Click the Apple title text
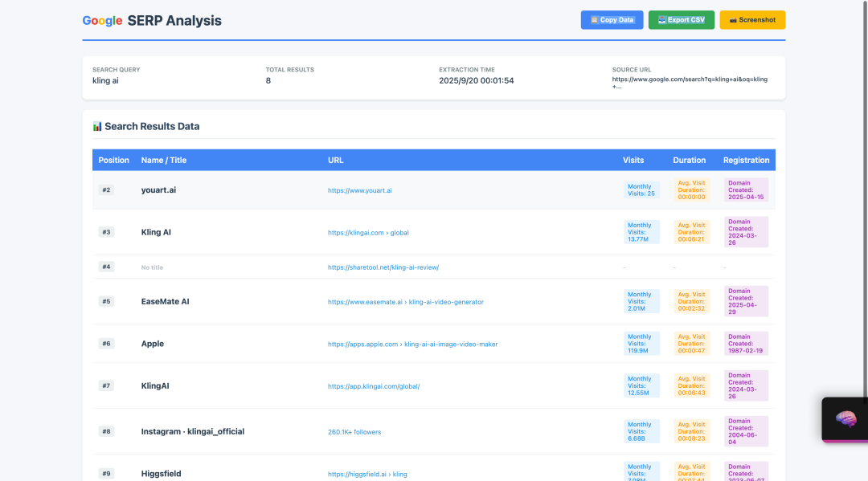 click(x=152, y=344)
